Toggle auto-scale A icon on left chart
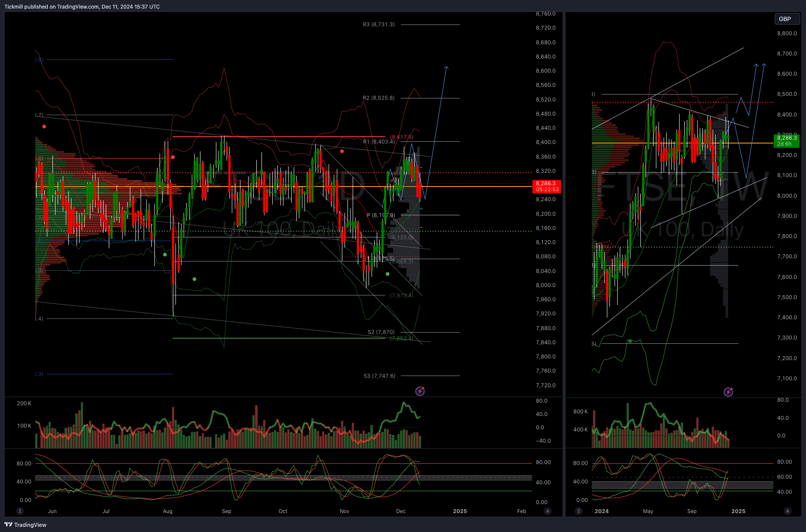The width and height of the screenshot is (806, 532). (x=548, y=511)
